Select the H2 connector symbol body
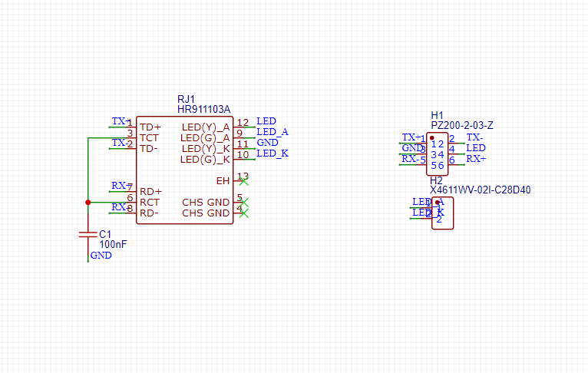 pyautogui.click(x=442, y=213)
